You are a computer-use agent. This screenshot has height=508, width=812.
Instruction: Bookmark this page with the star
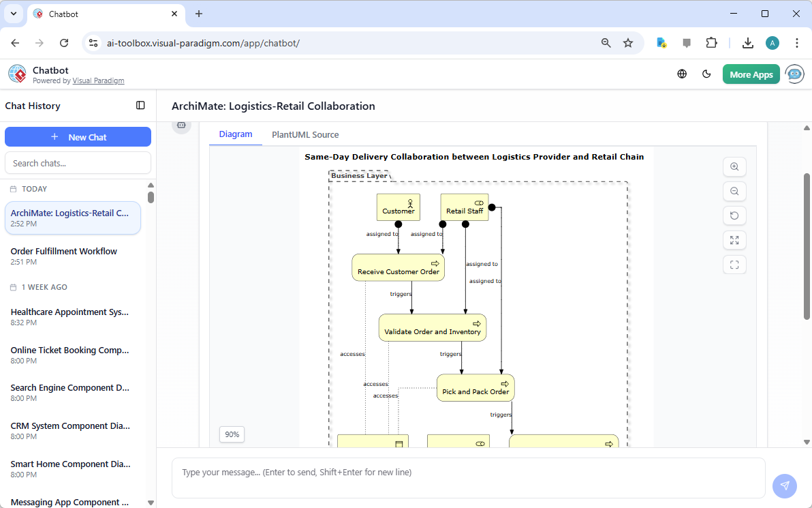tap(628, 42)
